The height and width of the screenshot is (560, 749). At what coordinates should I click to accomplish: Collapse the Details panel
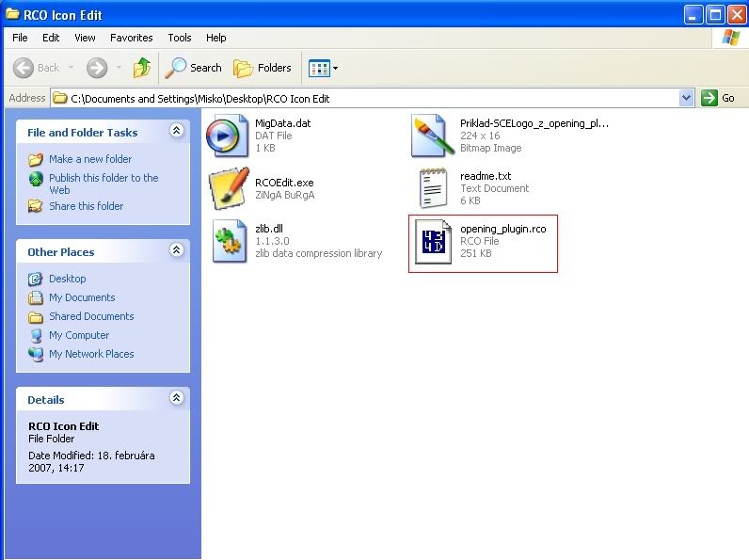[x=176, y=399]
